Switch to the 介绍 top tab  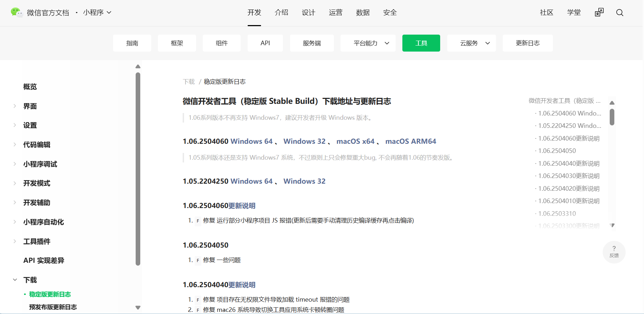coord(282,12)
